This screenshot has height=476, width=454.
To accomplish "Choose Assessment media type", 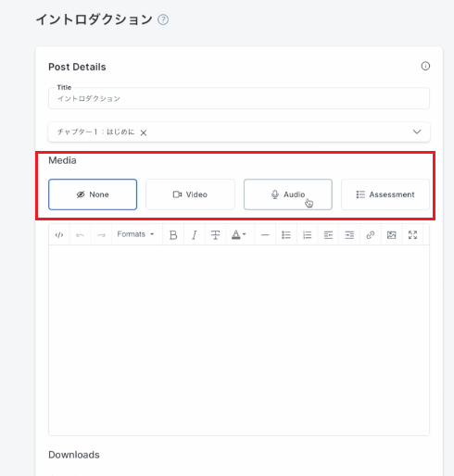I will pyautogui.click(x=385, y=194).
